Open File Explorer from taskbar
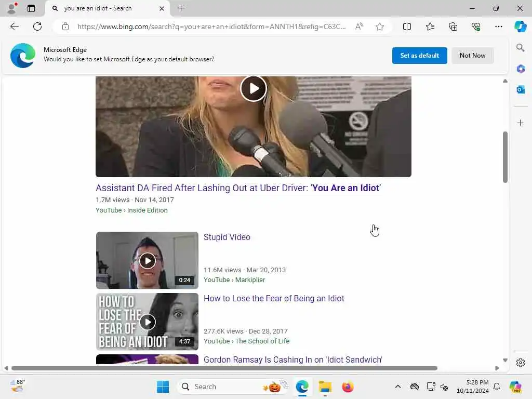Image resolution: width=532 pixels, height=399 pixels. [325, 387]
